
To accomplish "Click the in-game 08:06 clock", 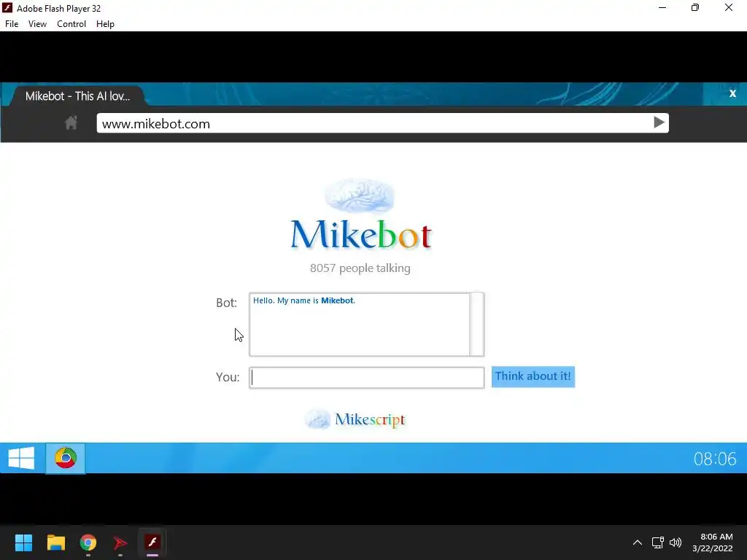I will (715, 459).
